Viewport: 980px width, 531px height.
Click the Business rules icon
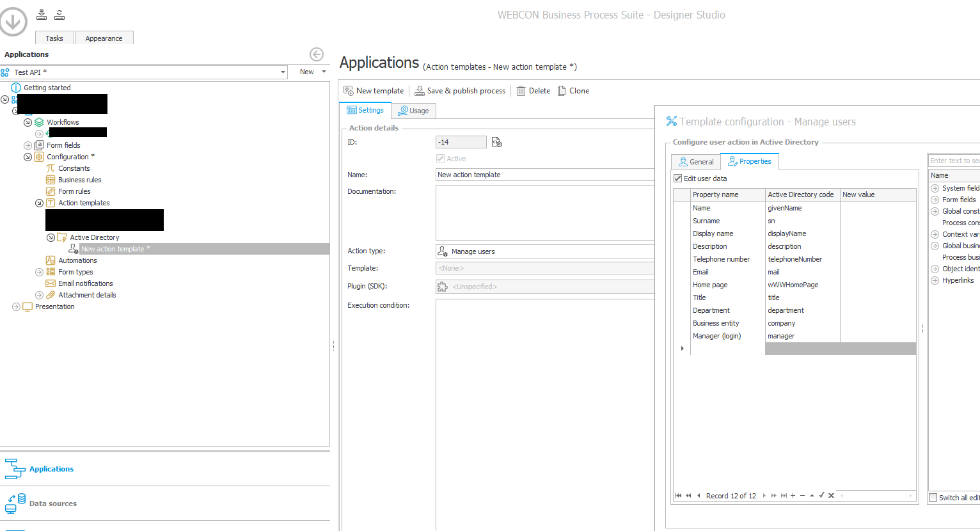pos(51,180)
